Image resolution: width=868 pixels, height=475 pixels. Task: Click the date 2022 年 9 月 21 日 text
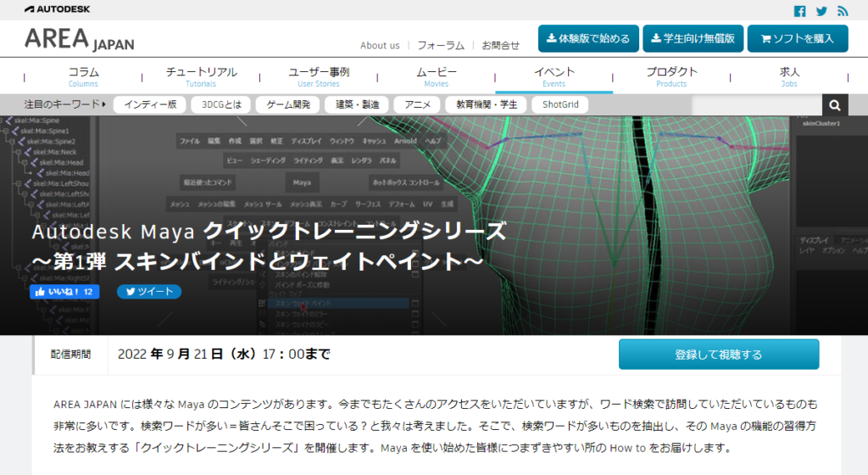(x=224, y=355)
